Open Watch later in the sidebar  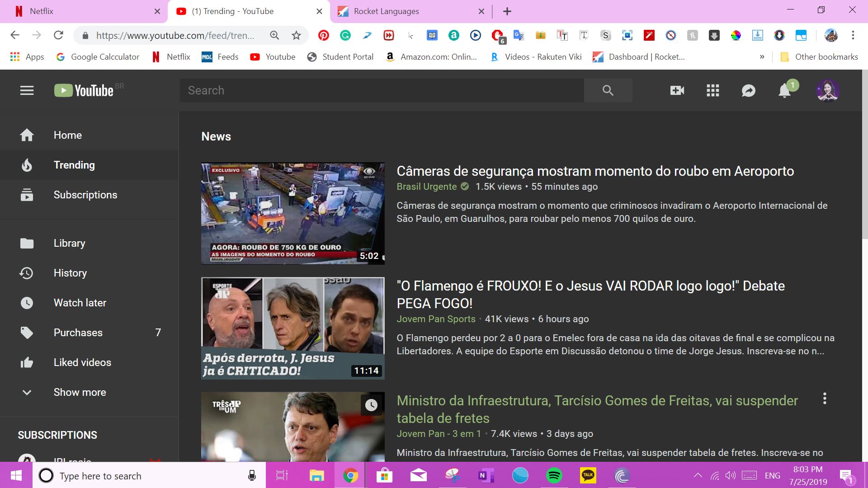click(90, 303)
